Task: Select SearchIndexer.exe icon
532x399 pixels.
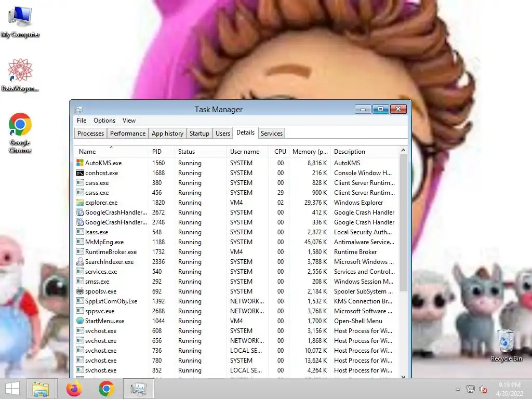Action: [x=79, y=262]
